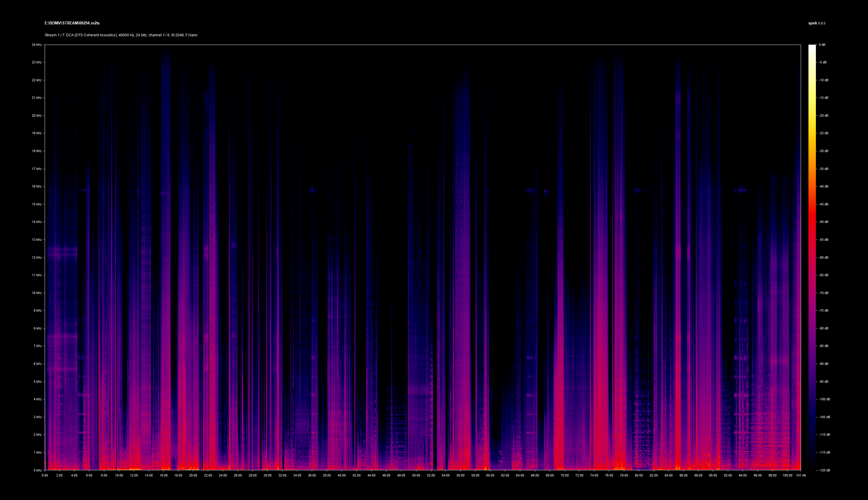Click the 50:00 time axis marker
The height and width of the screenshot is (500, 868).
pos(416,475)
